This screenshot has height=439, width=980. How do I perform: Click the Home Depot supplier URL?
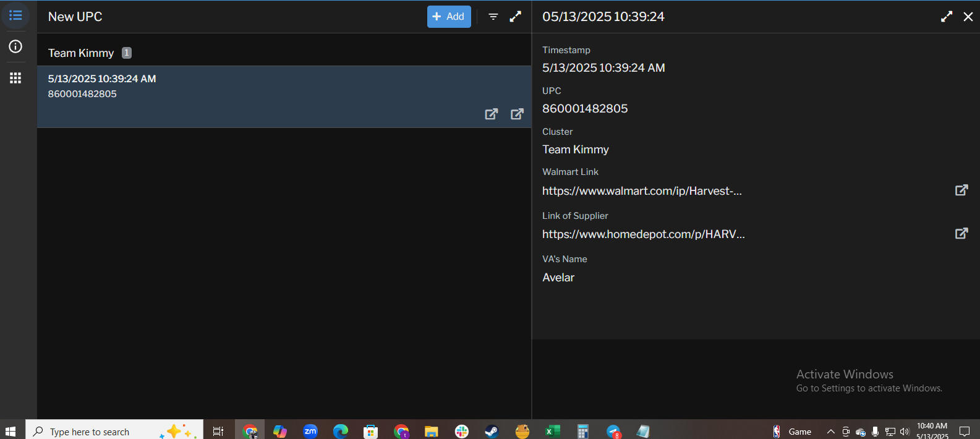[643, 234]
